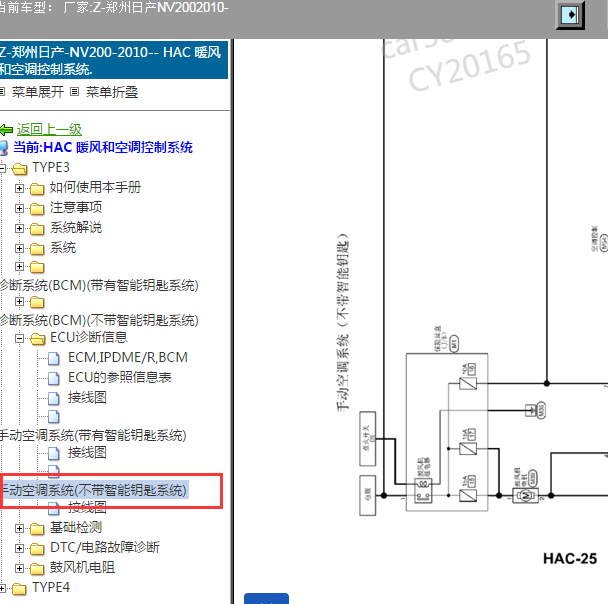Open 手动空调系统(带有智能钥匙系统) entry
The width and height of the screenshot is (608, 604).
click(93, 435)
